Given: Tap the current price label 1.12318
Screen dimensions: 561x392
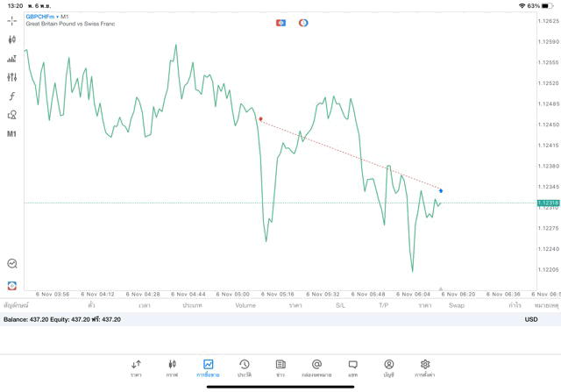Looking at the screenshot, I should pos(548,203).
